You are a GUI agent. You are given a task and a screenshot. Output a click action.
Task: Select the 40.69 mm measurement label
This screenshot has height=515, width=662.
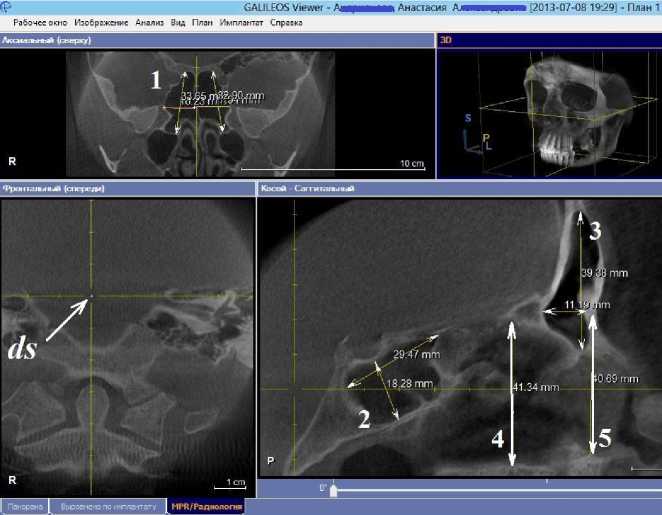616,379
